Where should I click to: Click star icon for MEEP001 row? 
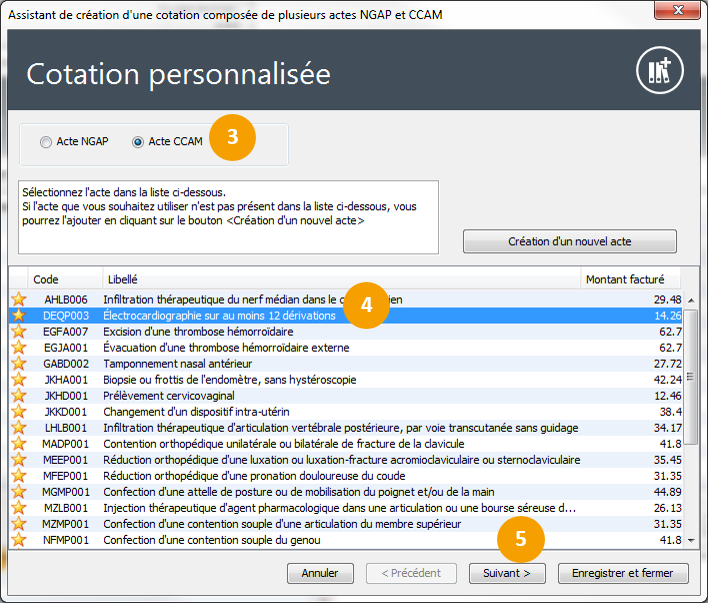(17, 459)
